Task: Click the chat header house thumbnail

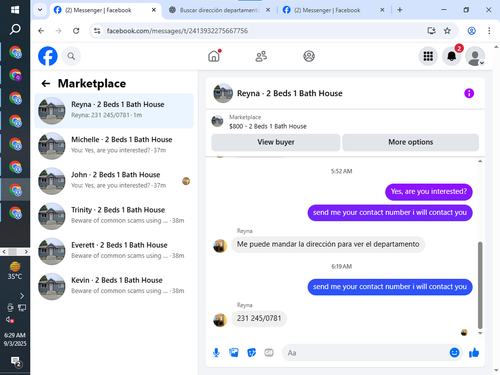Action: tap(223, 93)
